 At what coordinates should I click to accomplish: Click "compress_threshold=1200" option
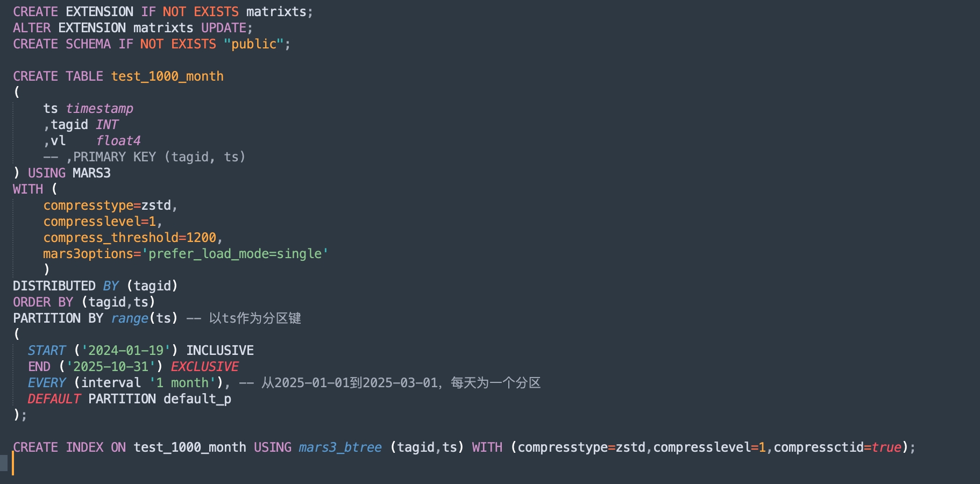[130, 238]
